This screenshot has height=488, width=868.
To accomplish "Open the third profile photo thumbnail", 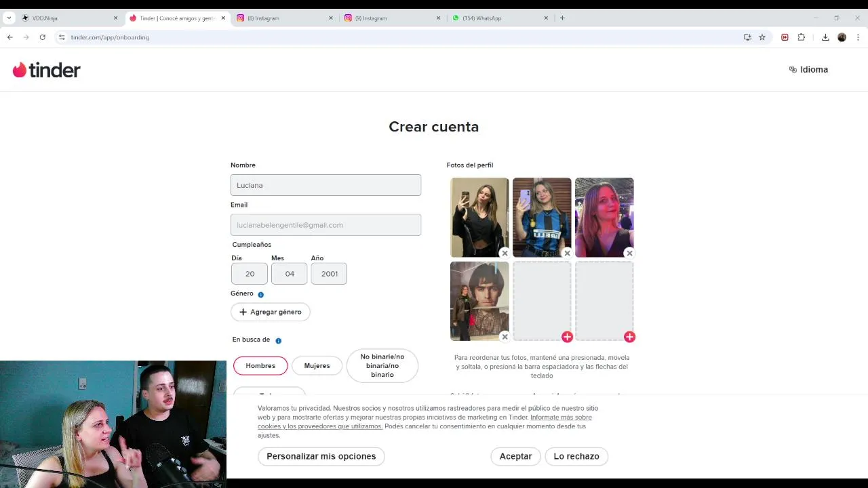I will pos(604,217).
